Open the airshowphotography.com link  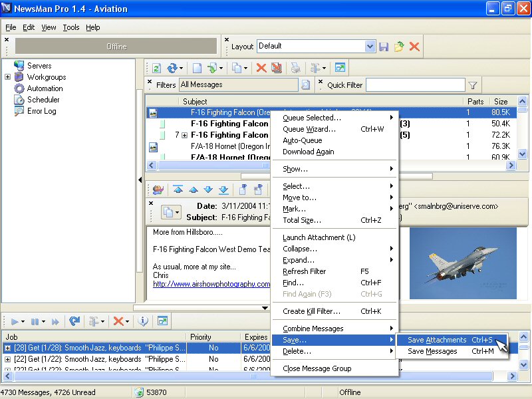point(211,284)
